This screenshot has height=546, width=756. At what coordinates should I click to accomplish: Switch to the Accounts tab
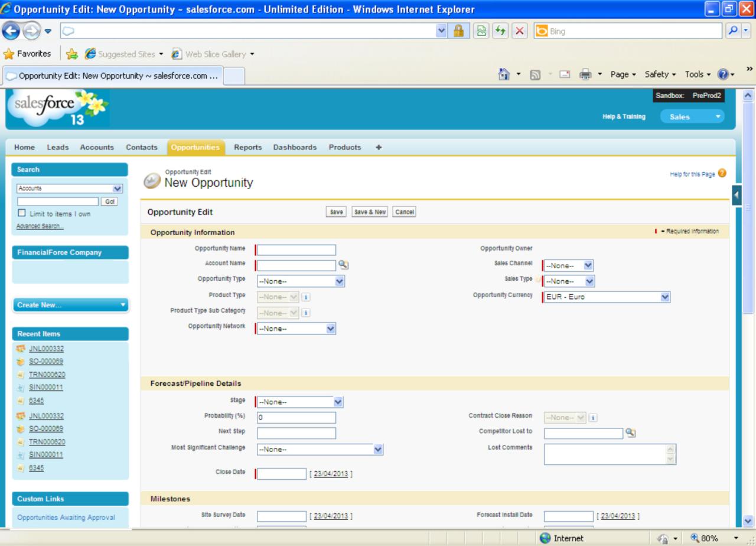coord(97,147)
